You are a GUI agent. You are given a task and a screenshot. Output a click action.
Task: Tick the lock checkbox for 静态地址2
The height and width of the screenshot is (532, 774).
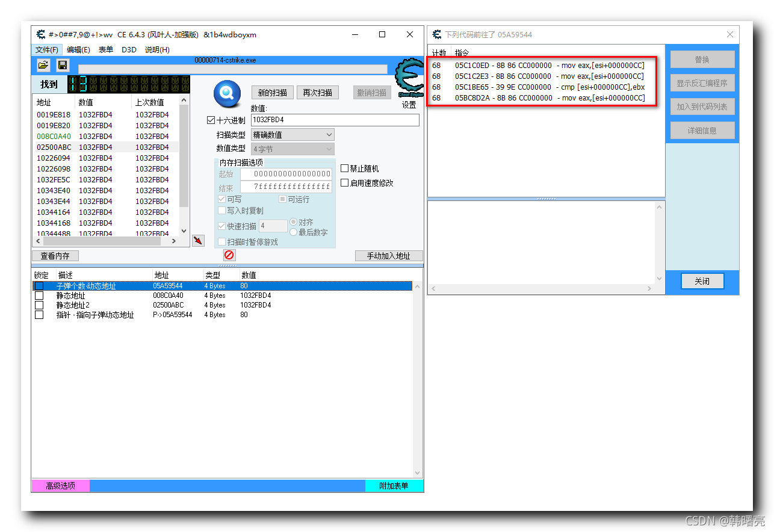[39, 305]
